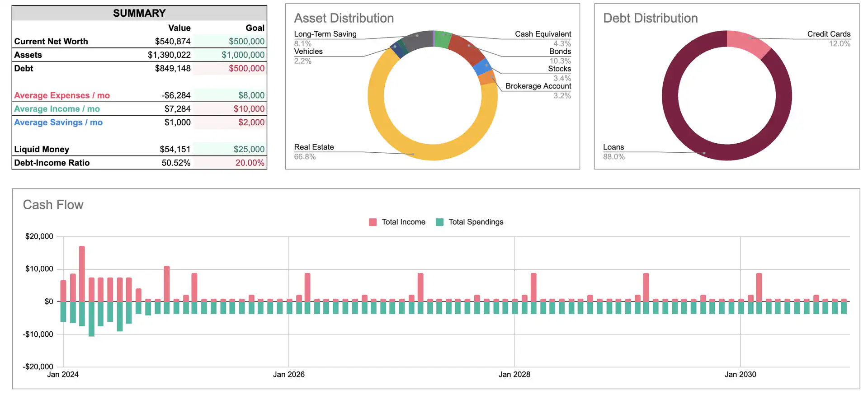Select the Cash Equivalent label in asset chart

tap(542, 34)
